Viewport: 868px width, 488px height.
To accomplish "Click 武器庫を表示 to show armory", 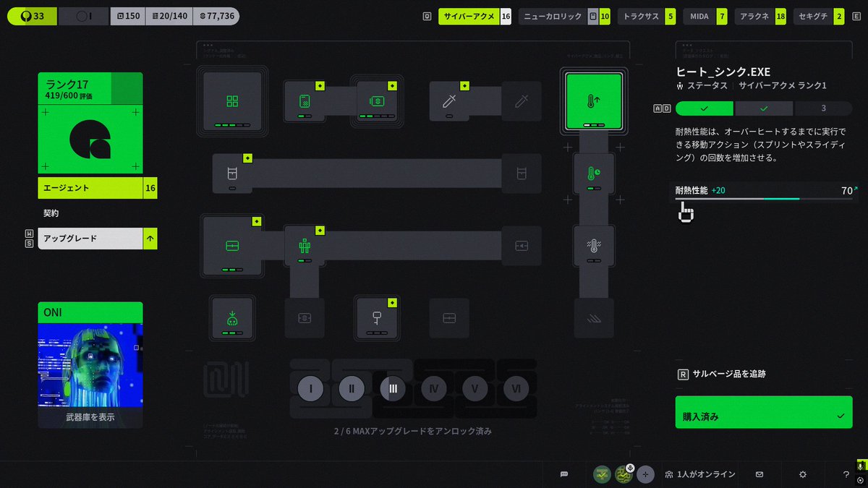I will [x=90, y=417].
